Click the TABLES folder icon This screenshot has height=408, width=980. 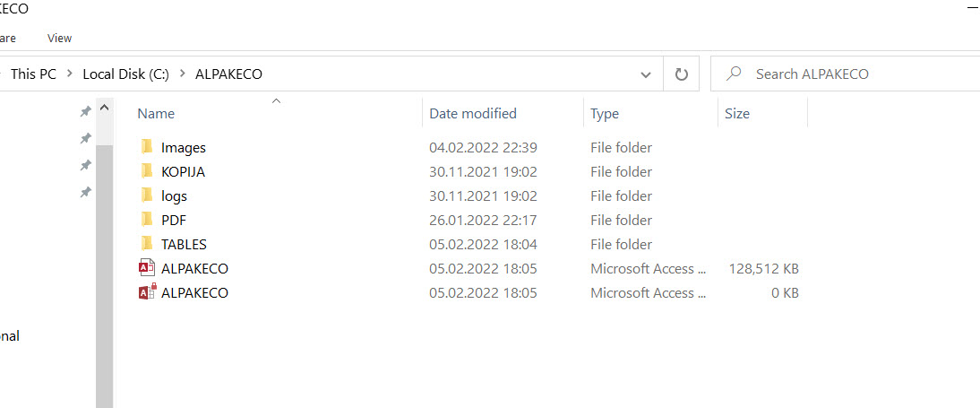pos(147,244)
